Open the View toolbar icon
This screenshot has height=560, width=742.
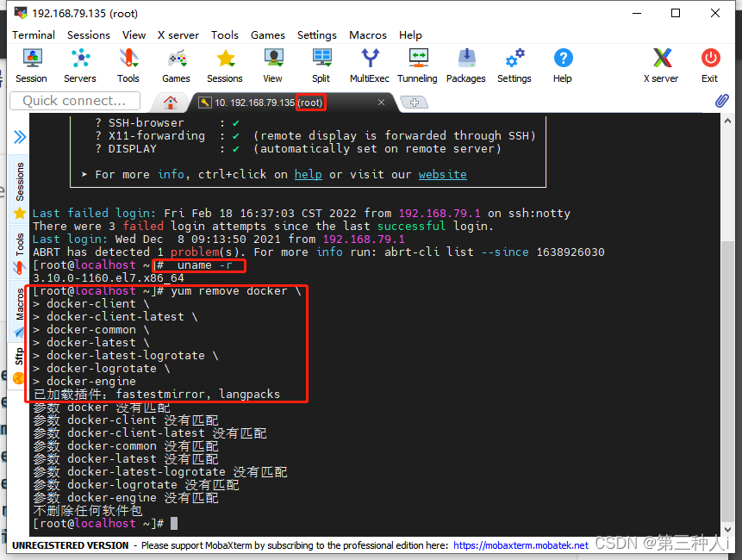coord(273,65)
